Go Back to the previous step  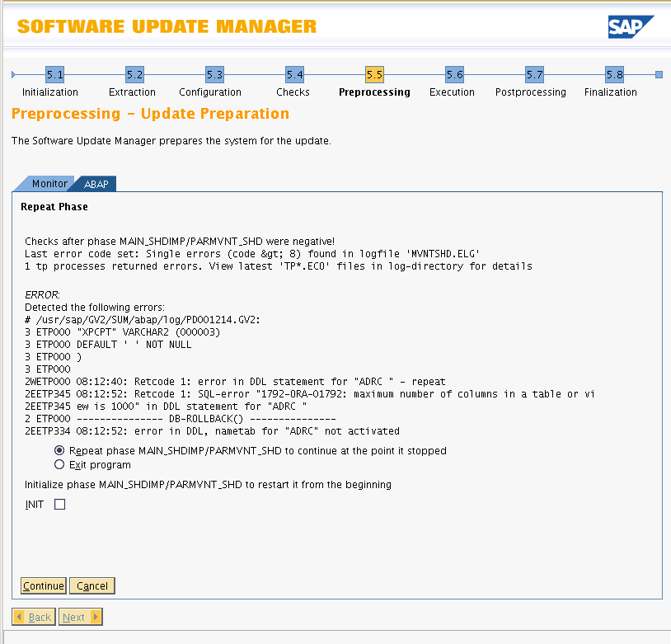[34, 617]
